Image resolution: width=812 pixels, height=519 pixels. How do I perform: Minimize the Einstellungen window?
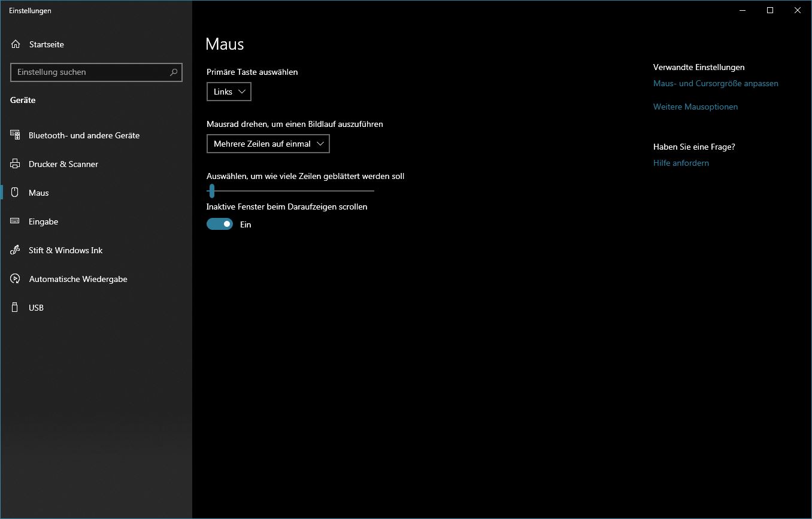743,10
